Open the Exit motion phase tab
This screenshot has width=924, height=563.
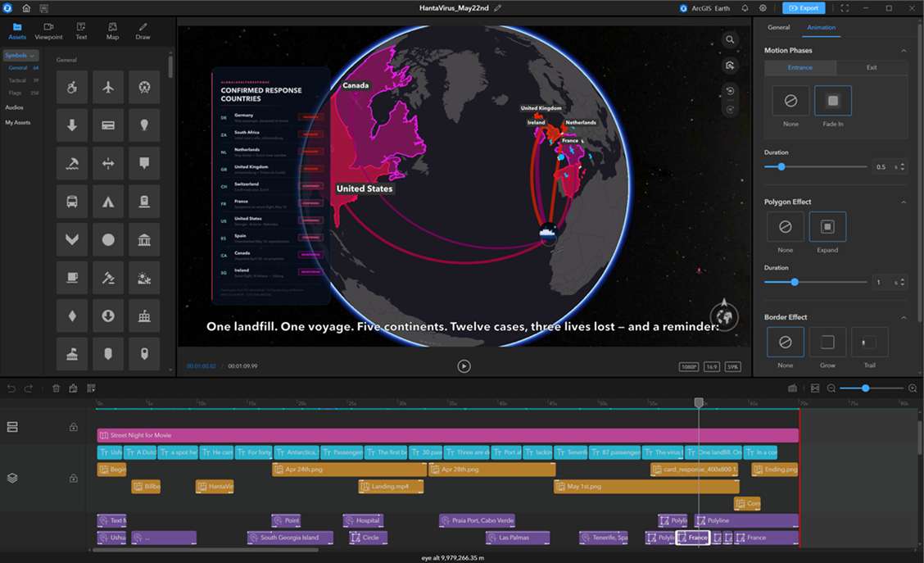pos(872,68)
